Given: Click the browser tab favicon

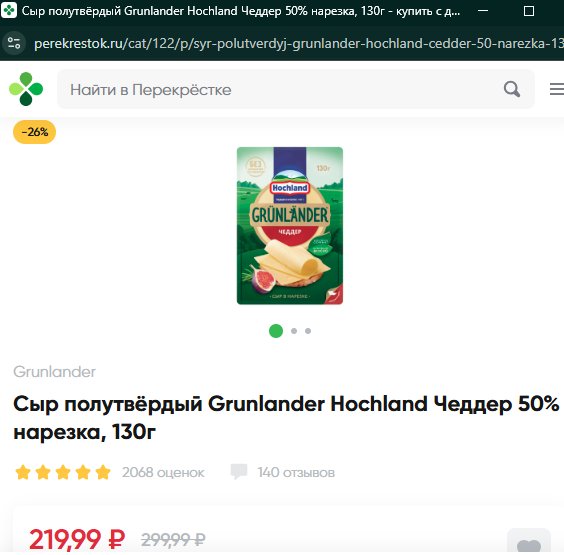Looking at the screenshot, I should point(9,10).
